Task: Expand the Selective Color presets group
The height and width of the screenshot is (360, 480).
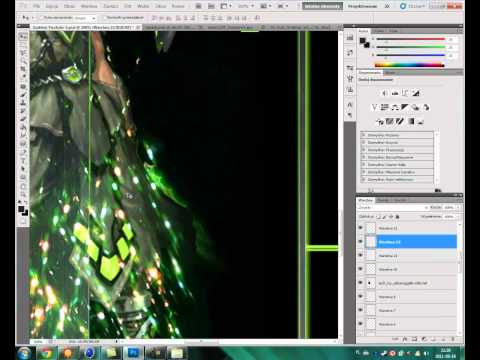Action: pos(364,179)
